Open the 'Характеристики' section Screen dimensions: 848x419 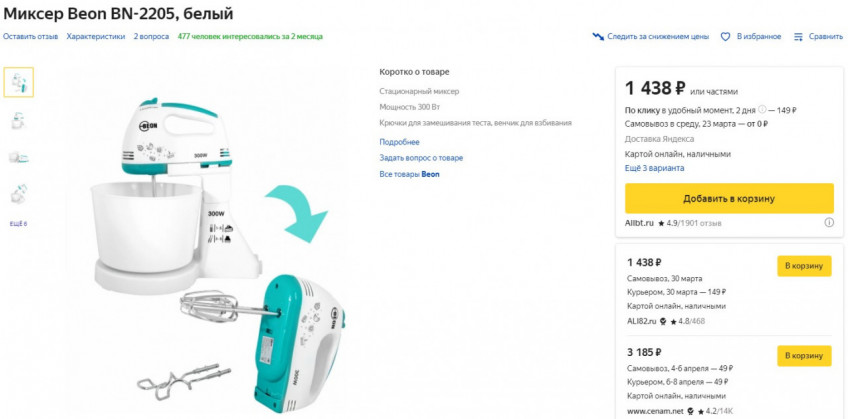pyautogui.click(x=96, y=37)
